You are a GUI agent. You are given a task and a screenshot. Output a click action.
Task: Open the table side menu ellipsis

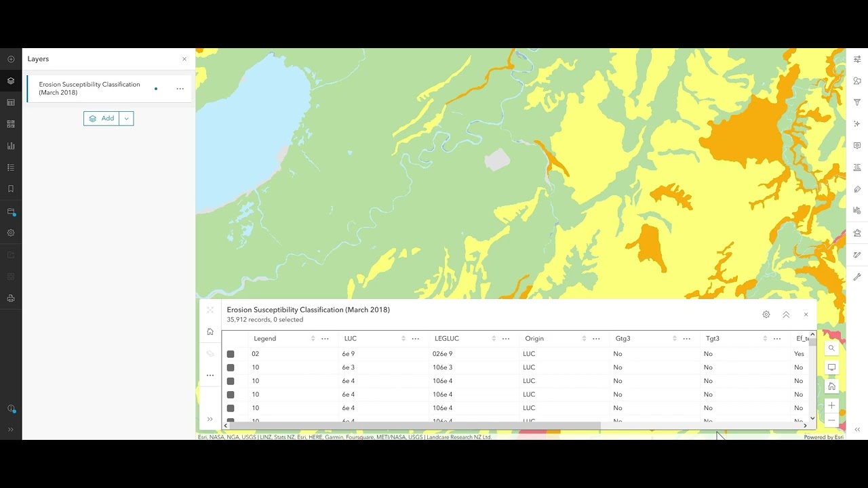(x=210, y=375)
